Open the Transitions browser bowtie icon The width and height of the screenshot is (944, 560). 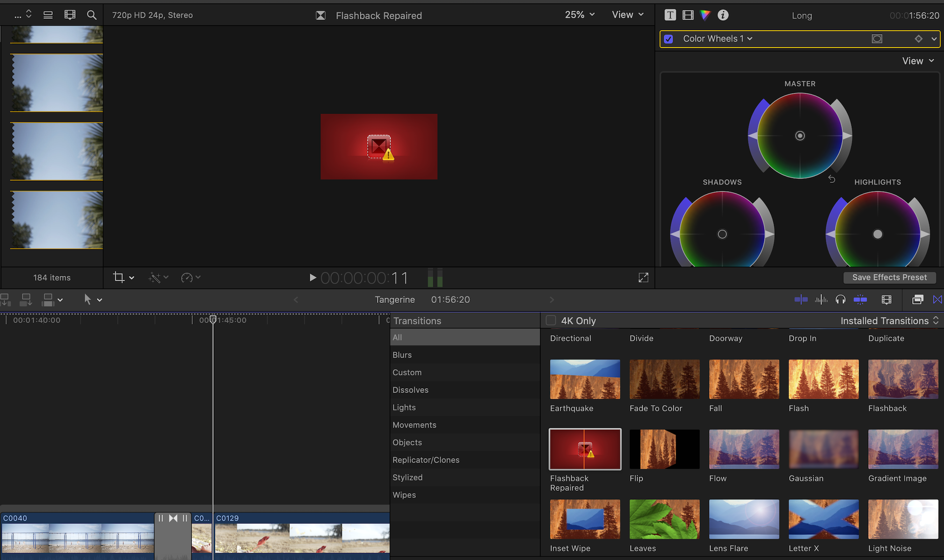[x=937, y=300]
